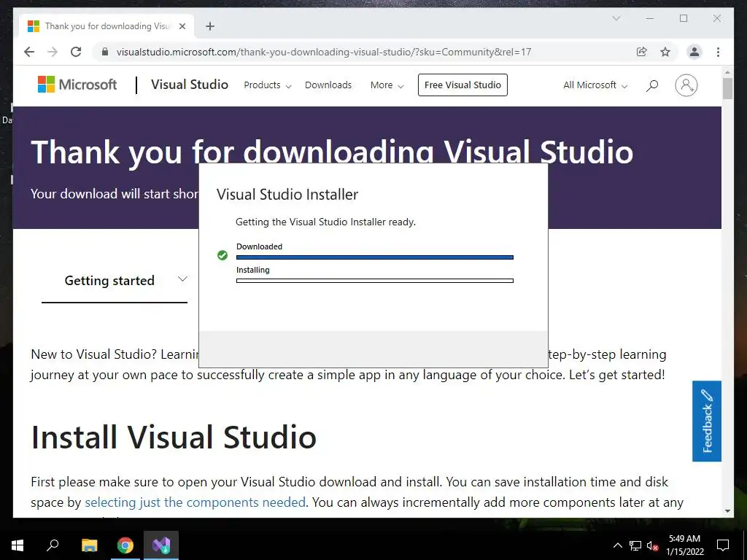Click the browser forward arrow

[53, 52]
